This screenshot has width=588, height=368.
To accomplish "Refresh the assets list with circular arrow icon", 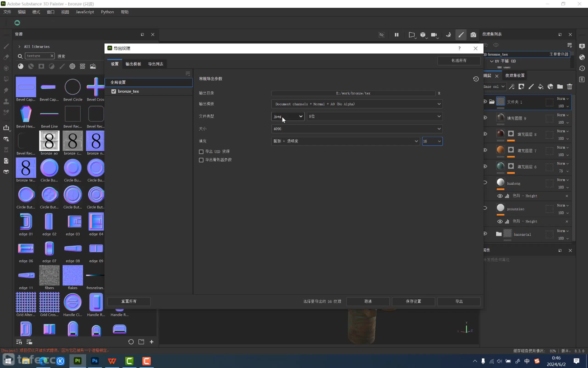I will pos(131,342).
